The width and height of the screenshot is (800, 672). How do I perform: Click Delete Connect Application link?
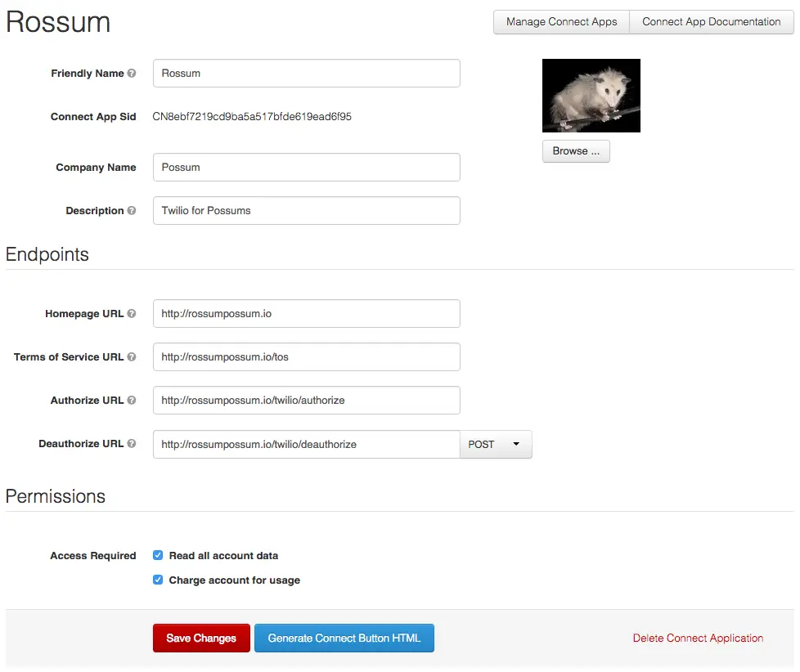tap(698, 638)
